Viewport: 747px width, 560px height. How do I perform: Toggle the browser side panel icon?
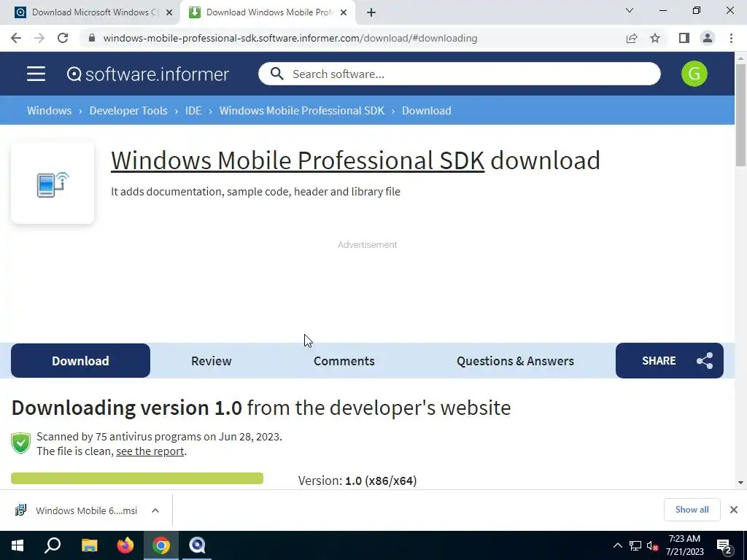coord(684,38)
